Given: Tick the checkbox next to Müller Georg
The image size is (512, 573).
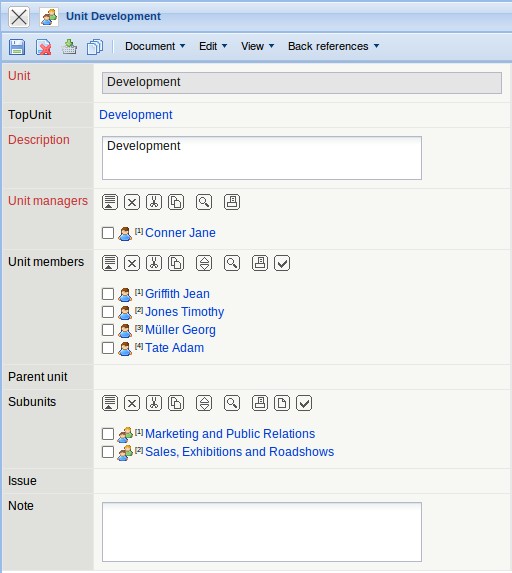Looking at the screenshot, I should click(x=108, y=330).
